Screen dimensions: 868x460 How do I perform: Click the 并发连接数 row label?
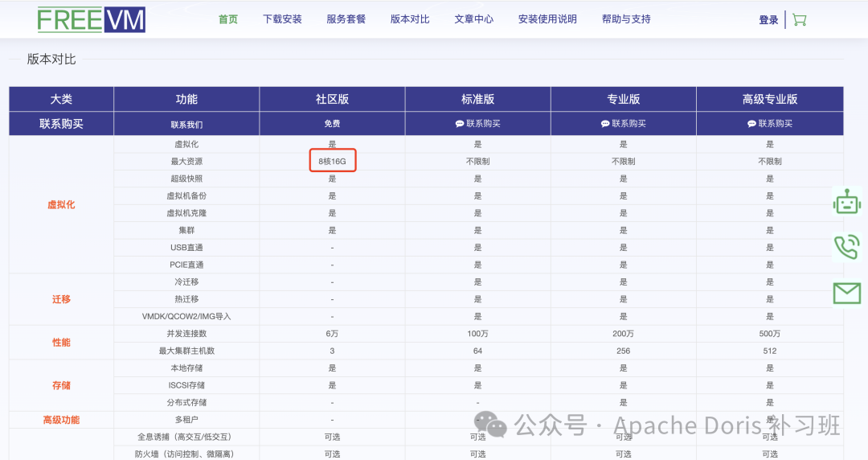(x=186, y=334)
